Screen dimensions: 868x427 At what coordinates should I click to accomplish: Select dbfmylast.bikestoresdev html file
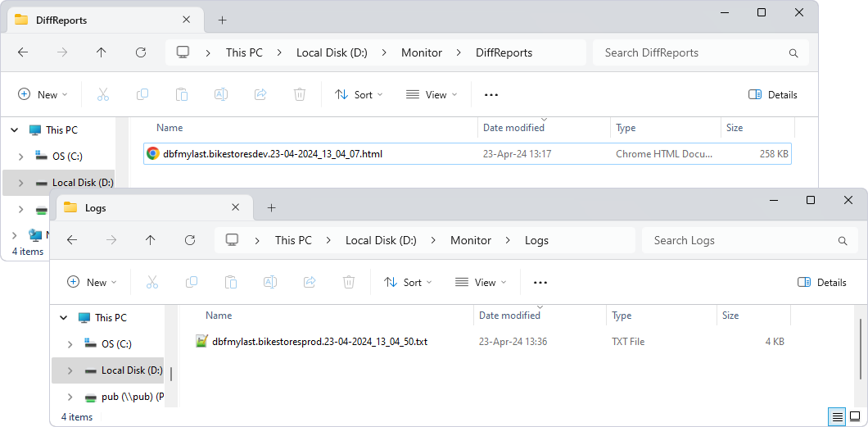(468, 154)
